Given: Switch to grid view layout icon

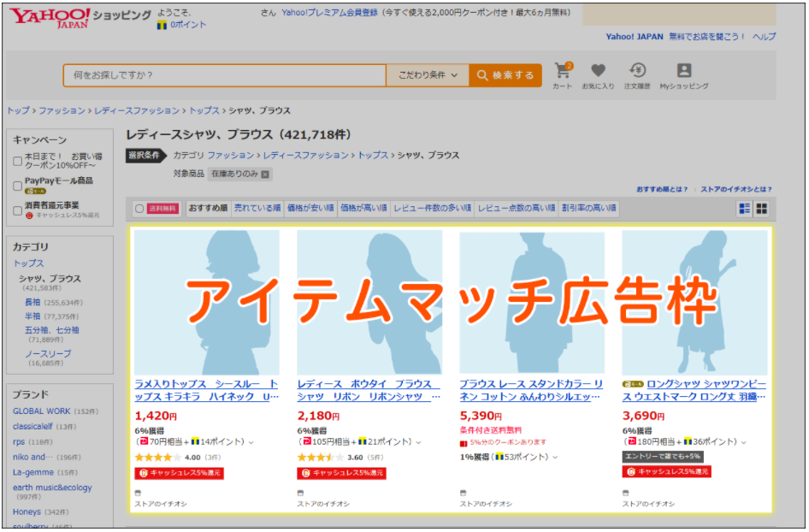Looking at the screenshot, I should point(761,209).
